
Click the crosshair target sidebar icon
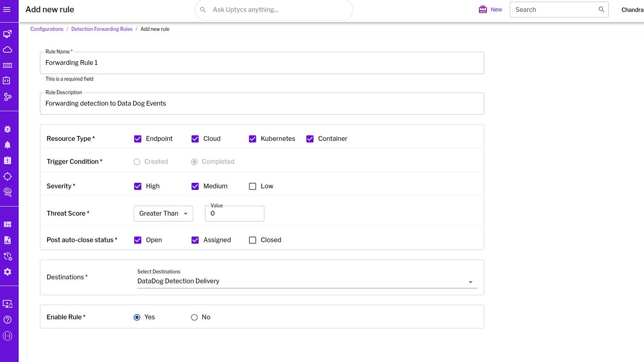pos(8,176)
